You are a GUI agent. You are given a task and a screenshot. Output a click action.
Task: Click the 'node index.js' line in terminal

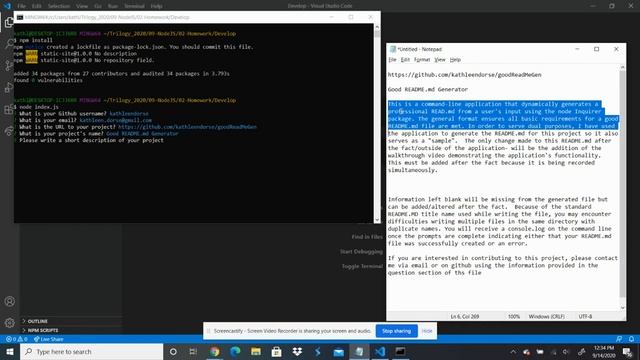coord(36,107)
